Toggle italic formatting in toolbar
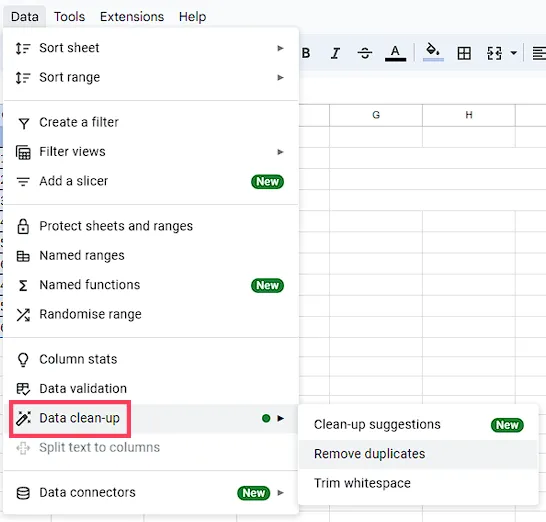The image size is (546, 522). [335, 53]
